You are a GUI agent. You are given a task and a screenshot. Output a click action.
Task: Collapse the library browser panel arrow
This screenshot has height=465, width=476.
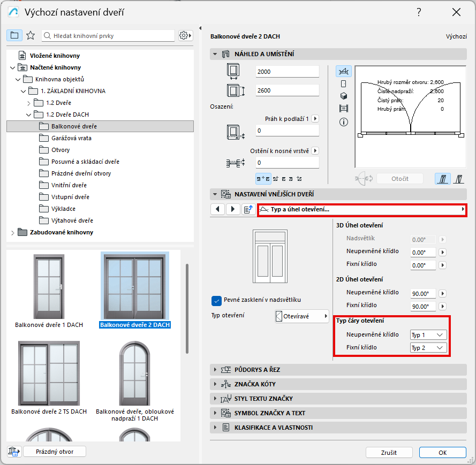coord(200,28)
